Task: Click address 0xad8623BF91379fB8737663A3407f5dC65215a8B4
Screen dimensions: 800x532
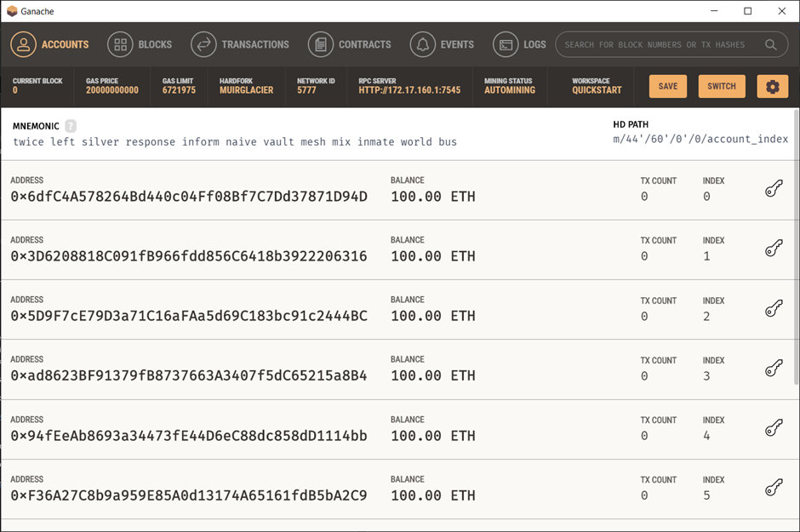Action: [x=189, y=375]
